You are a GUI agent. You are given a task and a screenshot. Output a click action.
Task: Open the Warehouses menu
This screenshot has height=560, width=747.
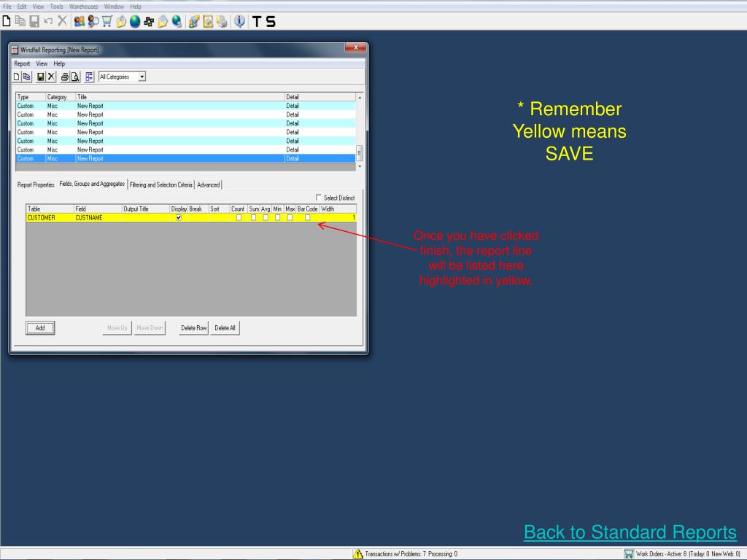click(83, 6)
